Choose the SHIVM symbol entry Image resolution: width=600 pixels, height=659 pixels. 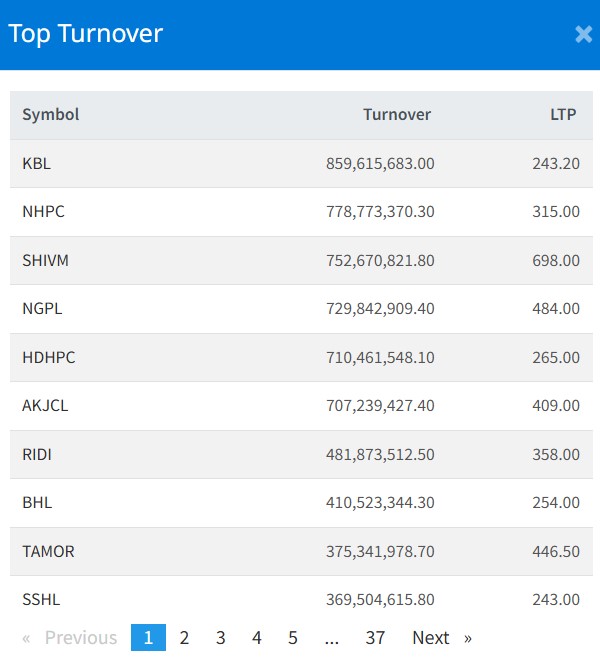45,260
